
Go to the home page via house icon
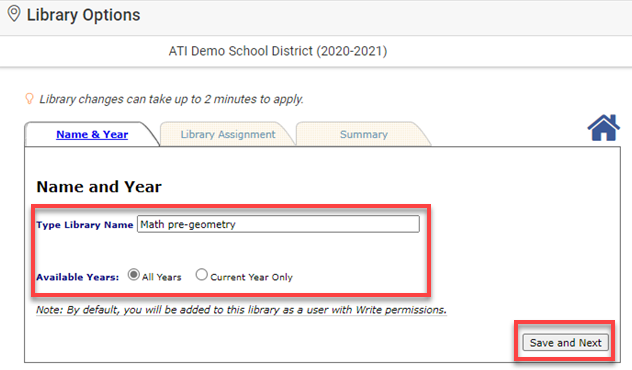click(x=603, y=128)
